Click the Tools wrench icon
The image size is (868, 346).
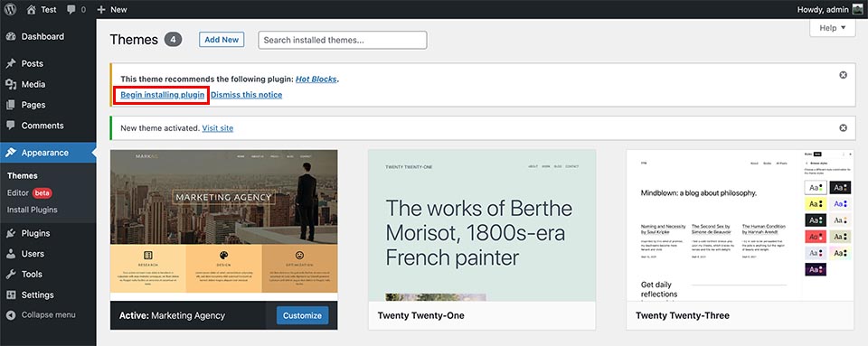pos(11,274)
